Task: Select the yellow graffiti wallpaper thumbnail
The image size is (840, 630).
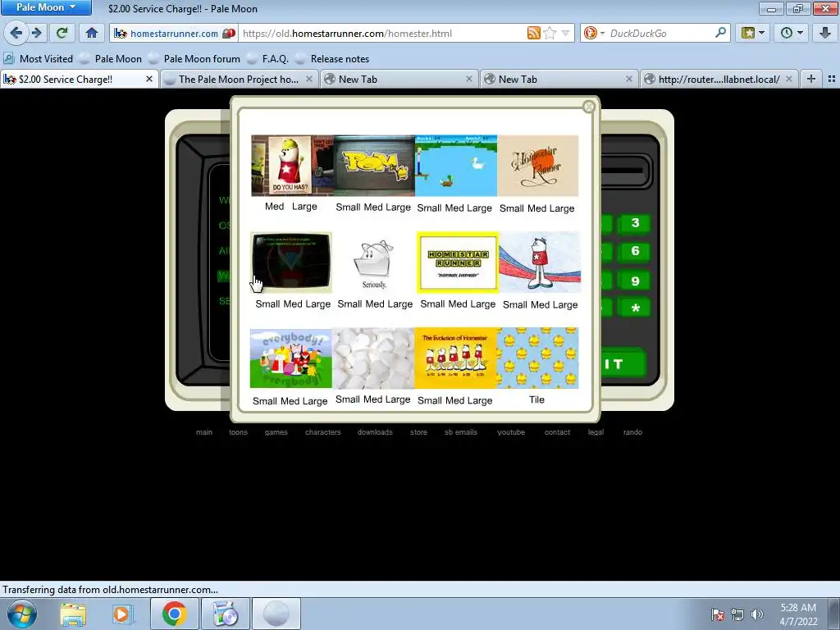Action: click(x=374, y=166)
